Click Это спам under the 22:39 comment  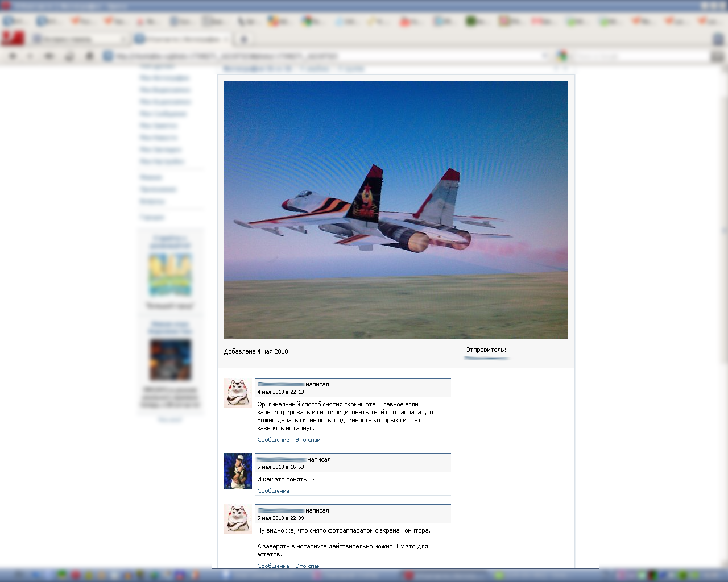coord(308,566)
